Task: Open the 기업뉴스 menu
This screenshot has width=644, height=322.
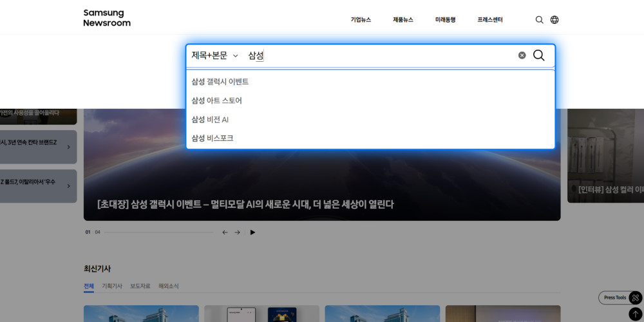Action: click(361, 20)
